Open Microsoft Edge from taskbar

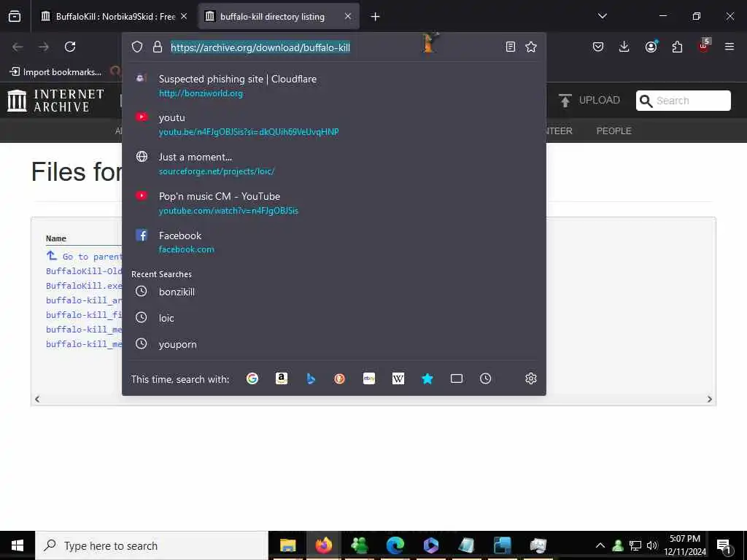click(x=395, y=545)
